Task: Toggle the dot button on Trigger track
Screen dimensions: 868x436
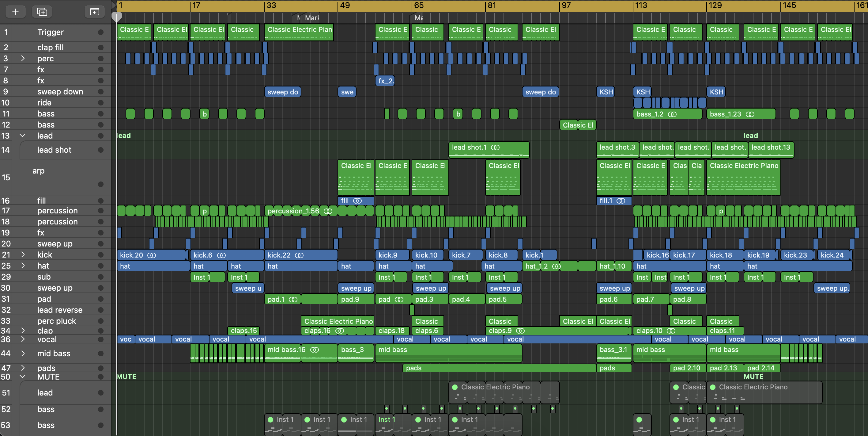Action: click(x=100, y=32)
